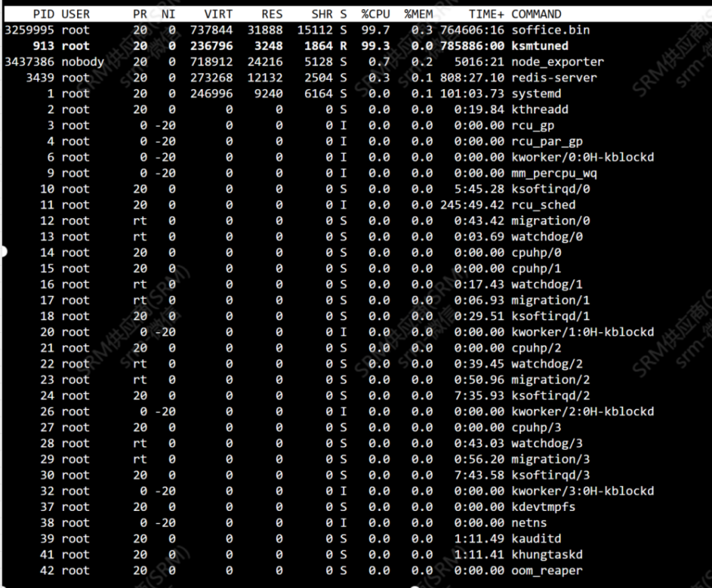Click kworker/0:0H-kblockd process name
The width and height of the screenshot is (712, 588).
583,157
